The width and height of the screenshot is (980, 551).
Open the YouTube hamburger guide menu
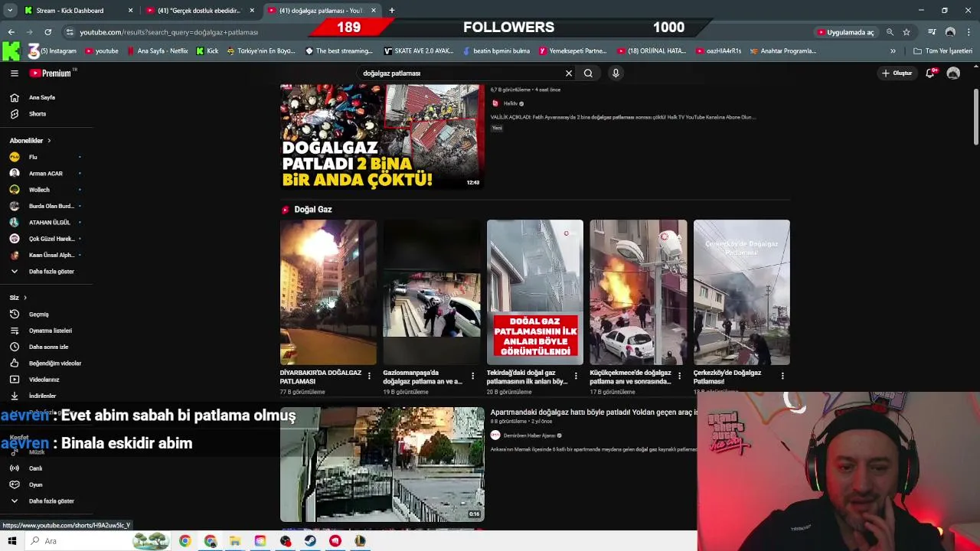14,73
